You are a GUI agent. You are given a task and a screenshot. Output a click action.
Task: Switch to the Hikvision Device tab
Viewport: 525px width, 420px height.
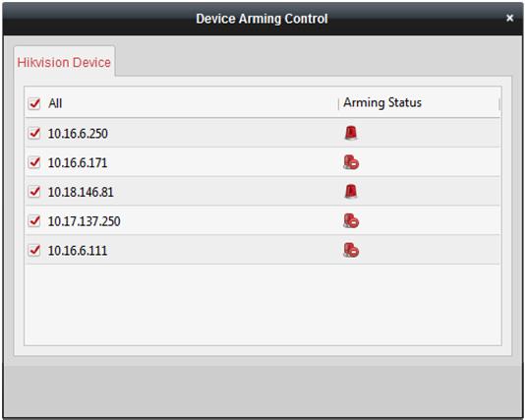point(64,62)
